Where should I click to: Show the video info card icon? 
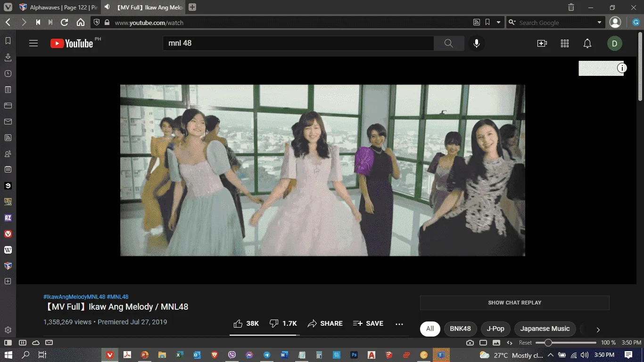click(622, 68)
